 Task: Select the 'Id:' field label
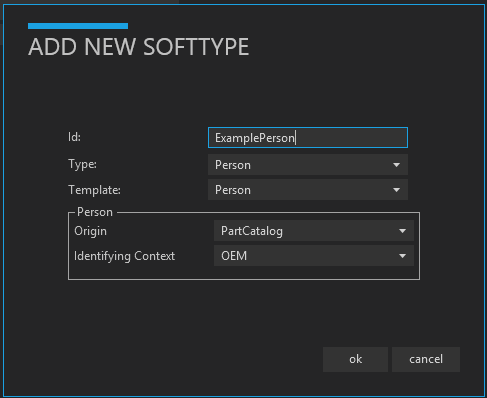pyautogui.click(x=75, y=137)
